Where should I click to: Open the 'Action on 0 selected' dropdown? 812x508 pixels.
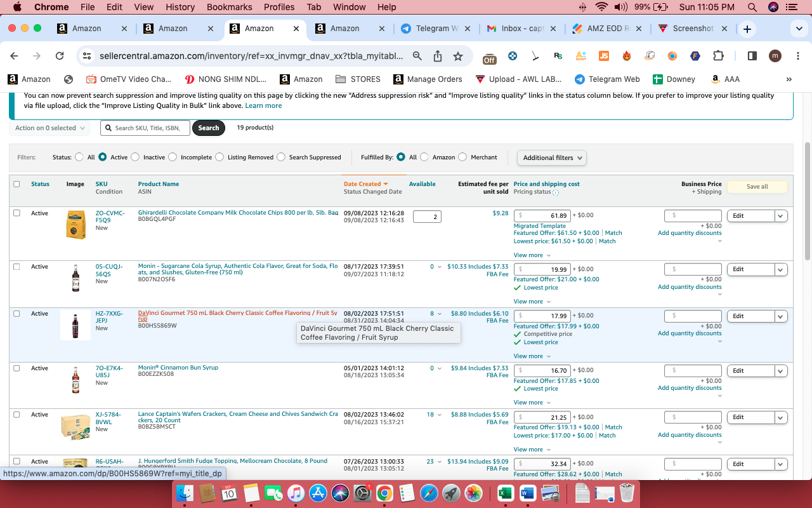coord(49,128)
